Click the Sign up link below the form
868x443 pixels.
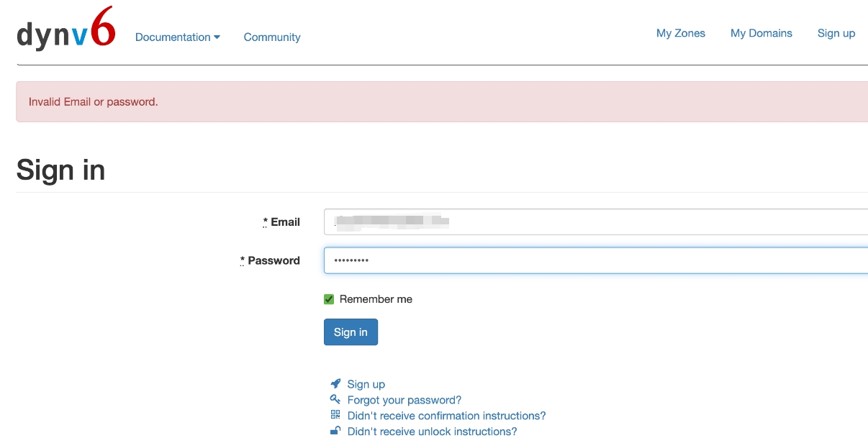coord(366,384)
